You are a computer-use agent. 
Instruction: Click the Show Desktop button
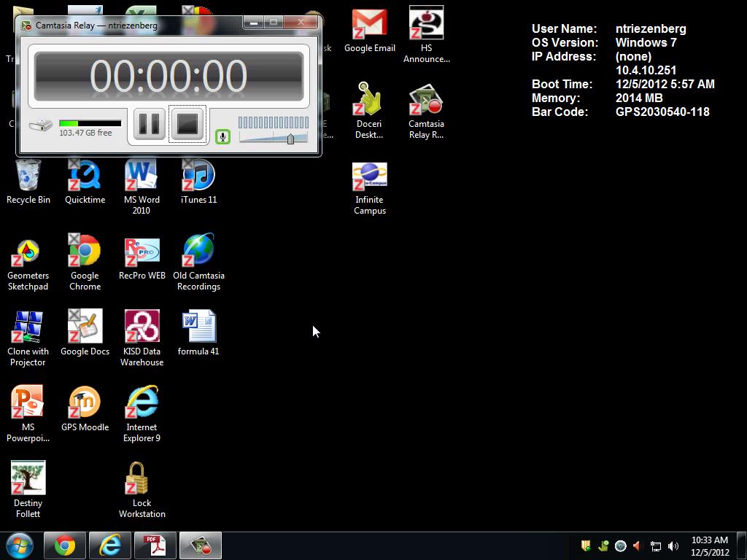[742, 545]
